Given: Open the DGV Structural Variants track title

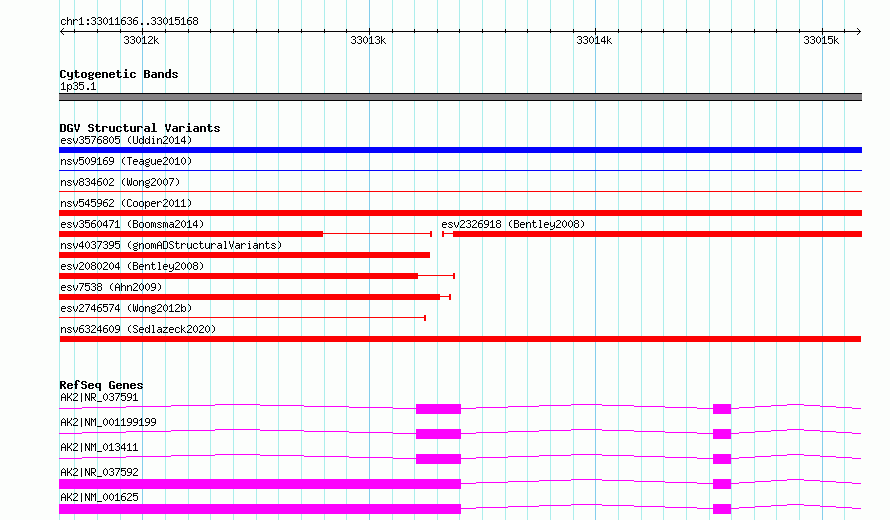Looking at the screenshot, I should pos(140,128).
